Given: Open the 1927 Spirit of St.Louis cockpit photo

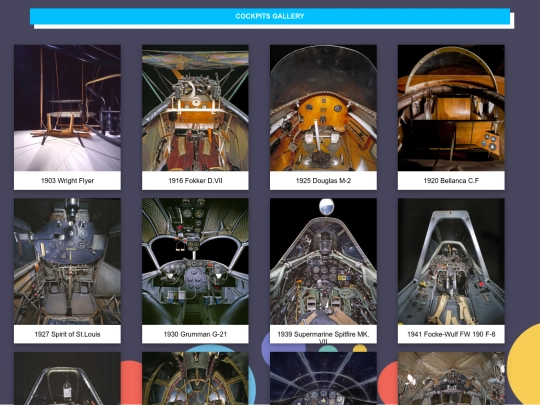Looking at the screenshot, I should pos(67,261).
